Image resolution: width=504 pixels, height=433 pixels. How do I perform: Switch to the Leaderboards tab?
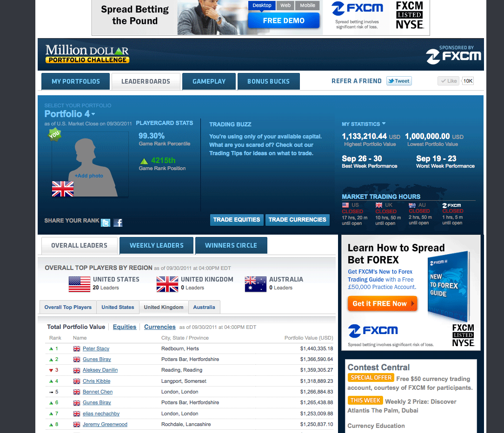pyautogui.click(x=146, y=82)
